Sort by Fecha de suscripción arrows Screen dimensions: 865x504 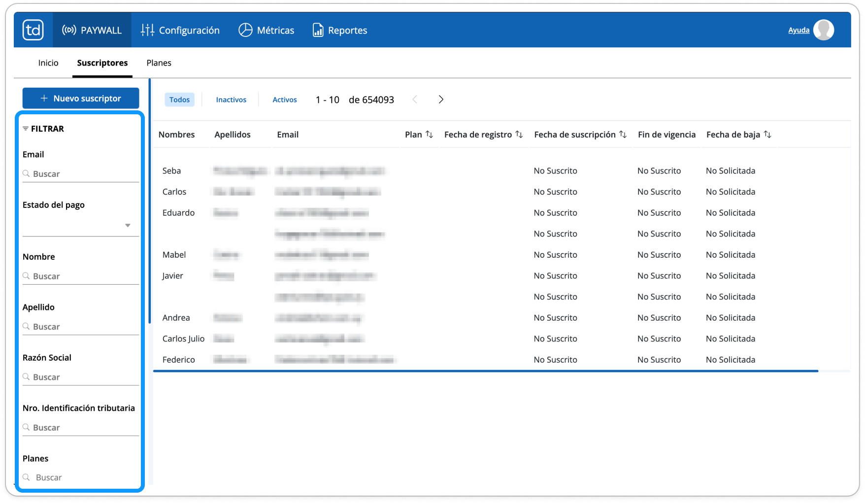623,134
